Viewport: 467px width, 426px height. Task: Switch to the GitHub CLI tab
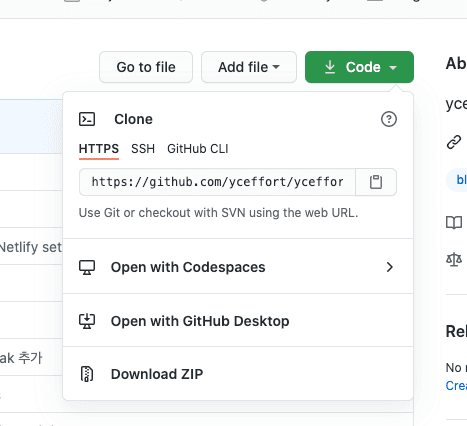[198, 149]
